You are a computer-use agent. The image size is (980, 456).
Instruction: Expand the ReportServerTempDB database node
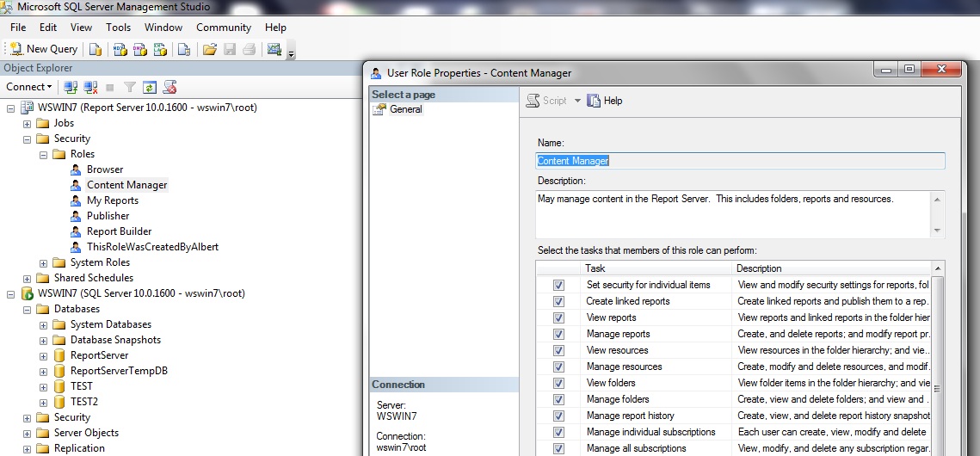pos(43,371)
